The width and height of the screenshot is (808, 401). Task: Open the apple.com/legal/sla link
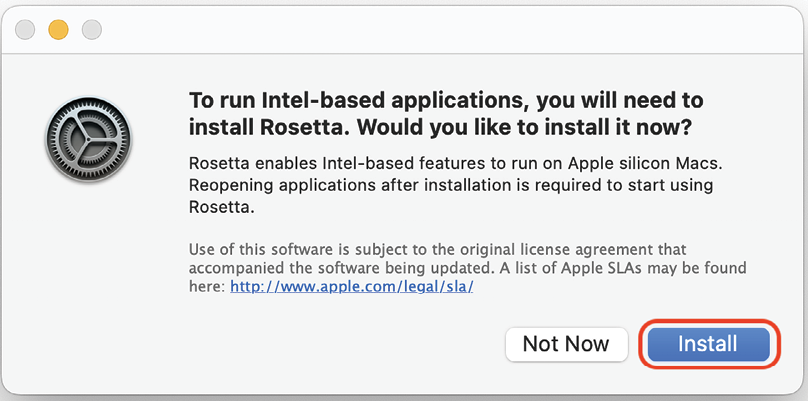(351, 287)
